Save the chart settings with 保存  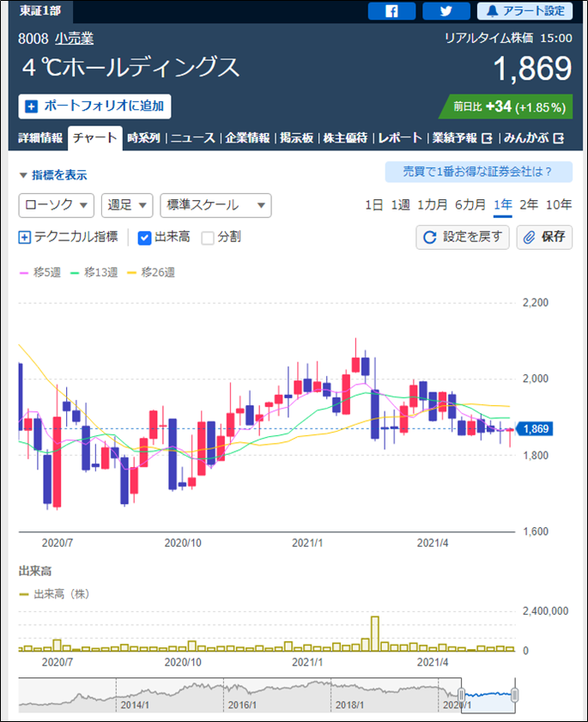point(544,237)
